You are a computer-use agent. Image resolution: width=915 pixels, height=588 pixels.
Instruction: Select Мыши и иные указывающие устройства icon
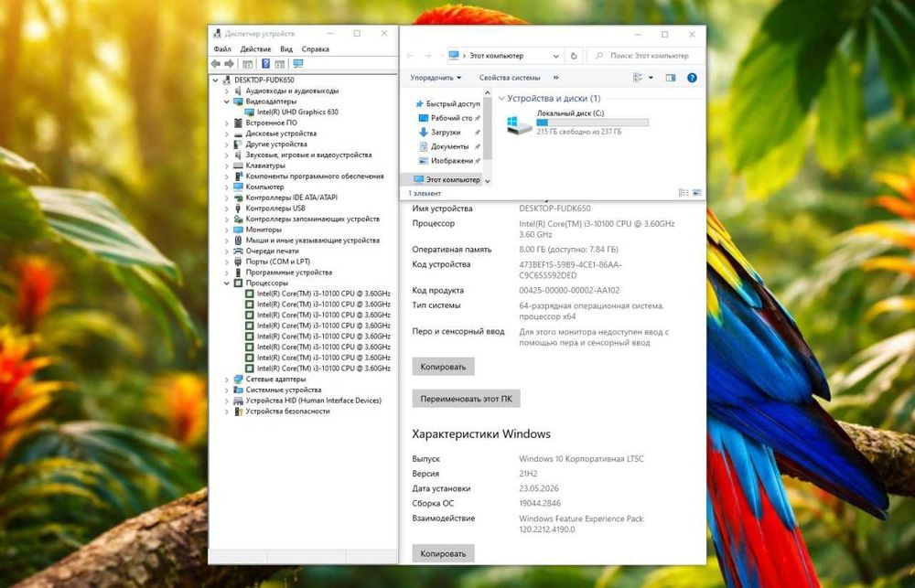tap(238, 241)
